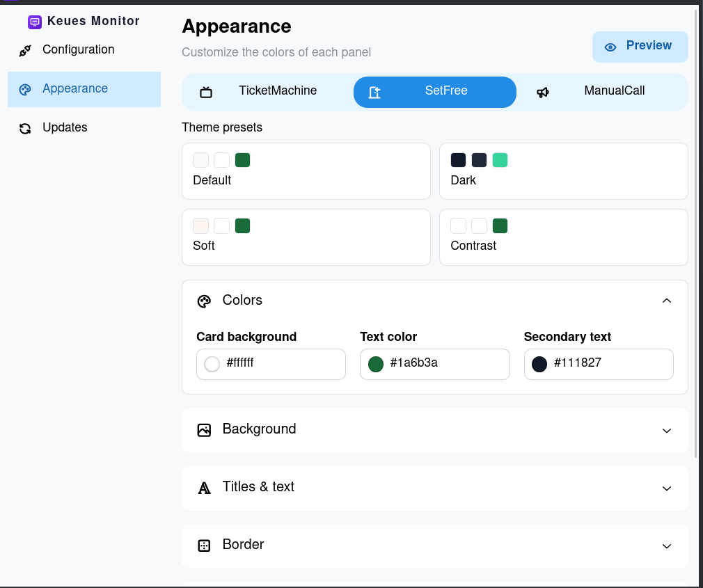Click the SetFree door icon
The width and height of the screenshot is (703, 588).
(x=374, y=93)
